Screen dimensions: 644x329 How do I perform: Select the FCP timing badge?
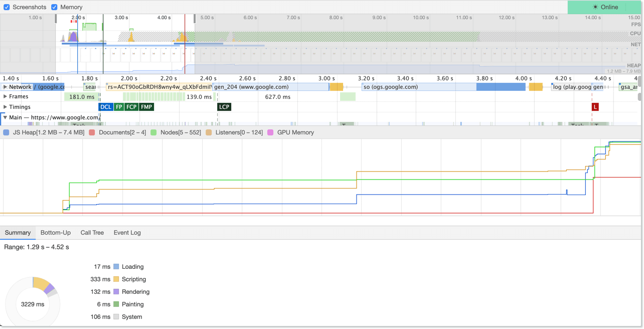pyautogui.click(x=131, y=107)
